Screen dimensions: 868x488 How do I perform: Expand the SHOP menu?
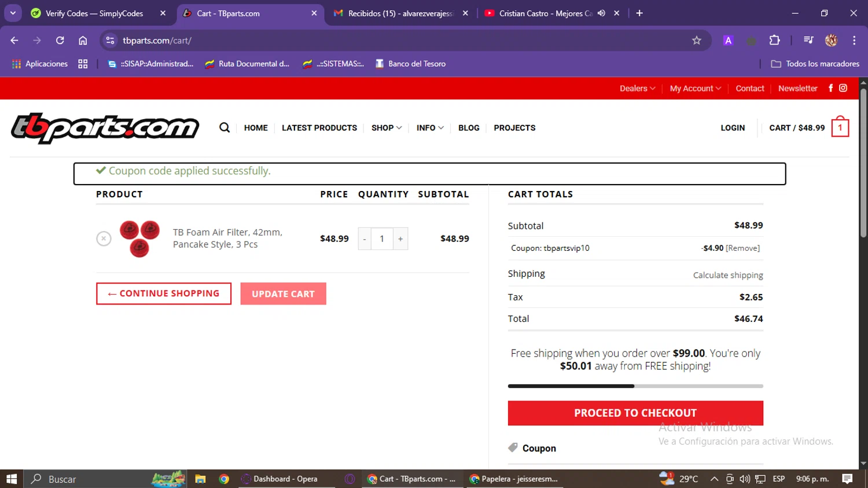(x=387, y=128)
